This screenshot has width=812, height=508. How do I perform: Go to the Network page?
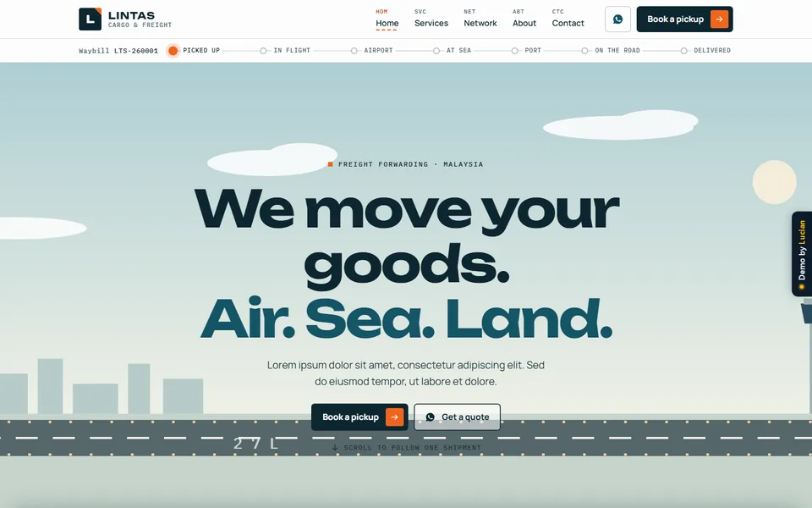(x=480, y=19)
